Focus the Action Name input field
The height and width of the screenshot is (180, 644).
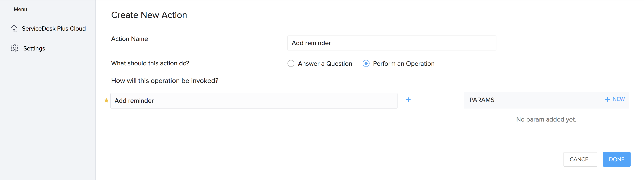(392, 43)
